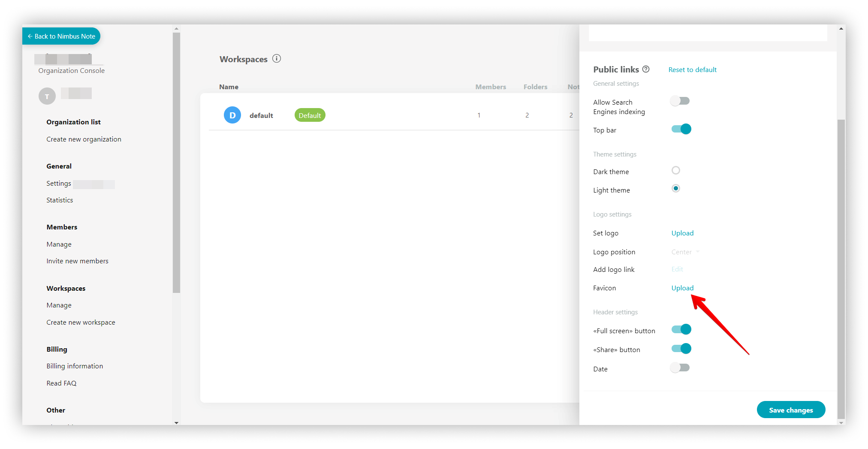The height and width of the screenshot is (449, 868).
Task: Disable the Top bar switch
Action: (x=681, y=129)
